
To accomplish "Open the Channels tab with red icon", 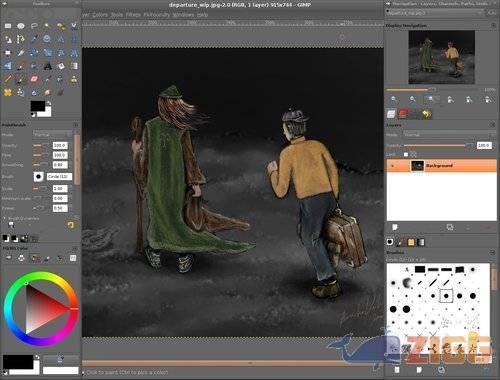I will pyautogui.click(x=404, y=114).
